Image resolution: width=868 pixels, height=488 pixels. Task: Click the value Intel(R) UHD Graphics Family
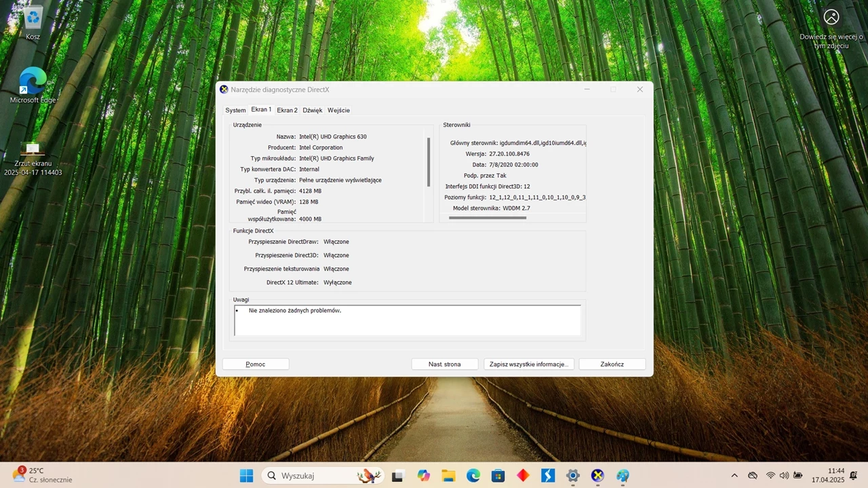point(336,158)
